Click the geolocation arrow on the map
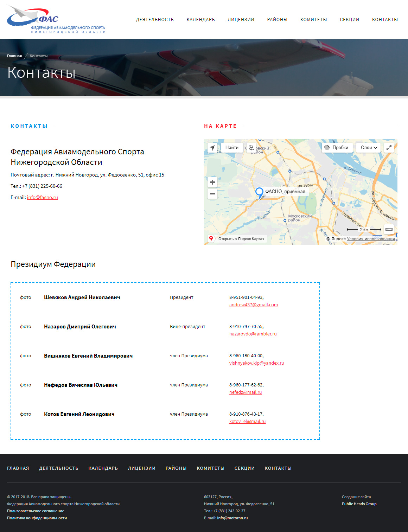 [212, 148]
